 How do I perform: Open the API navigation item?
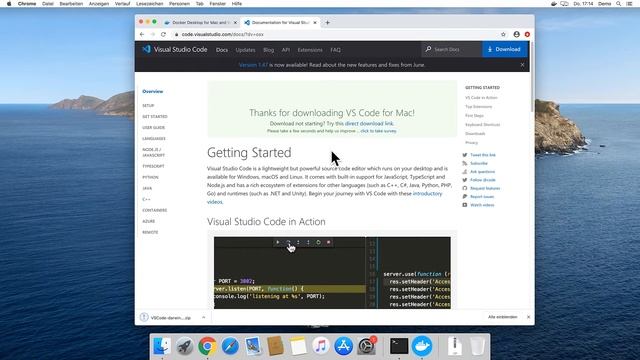point(286,50)
